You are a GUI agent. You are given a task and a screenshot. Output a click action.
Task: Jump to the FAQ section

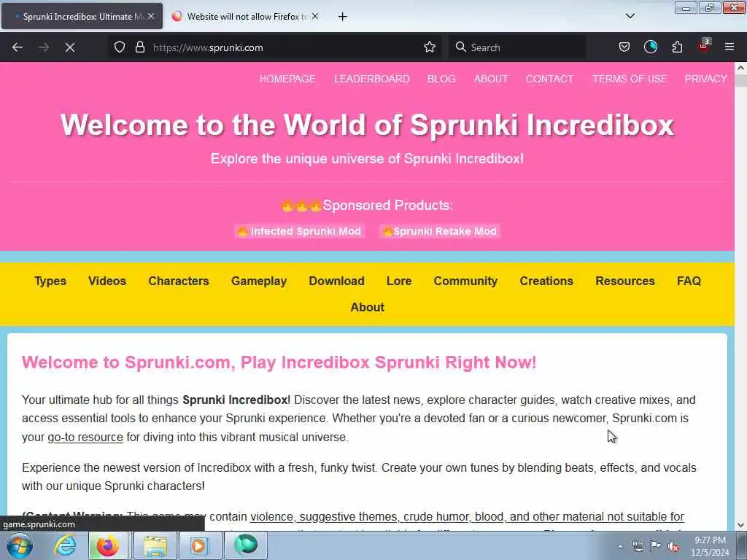pyautogui.click(x=689, y=281)
